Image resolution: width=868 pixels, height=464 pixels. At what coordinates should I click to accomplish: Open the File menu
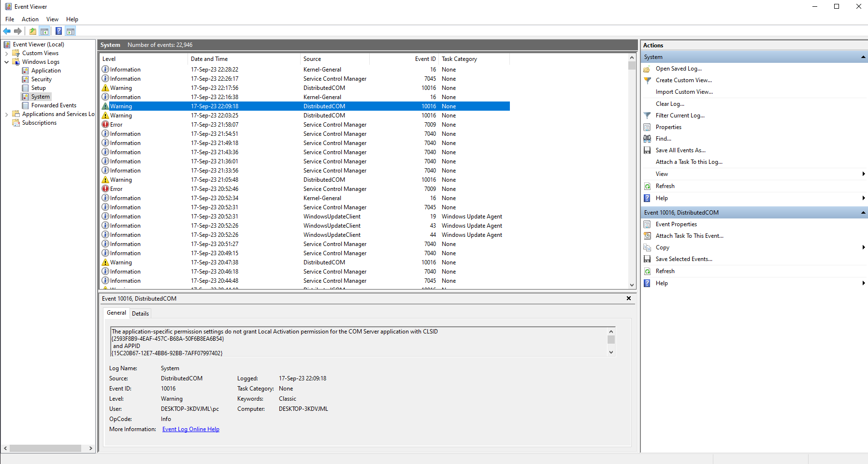tap(10, 19)
